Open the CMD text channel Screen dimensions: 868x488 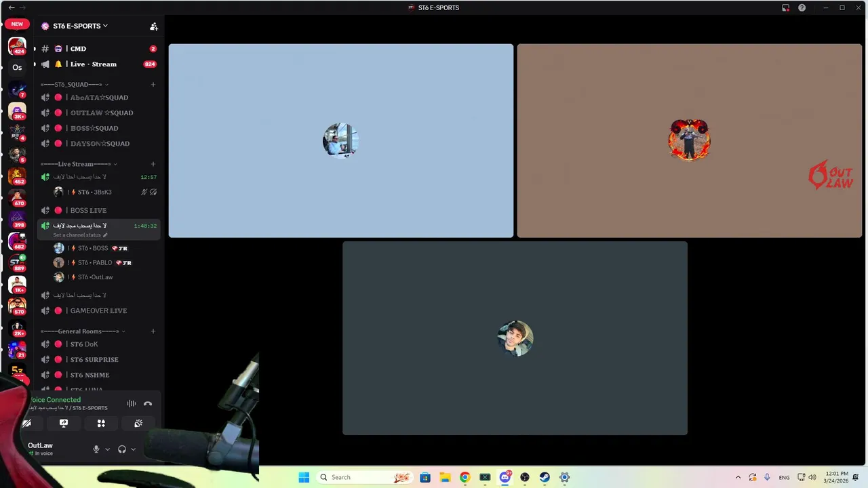(x=98, y=49)
